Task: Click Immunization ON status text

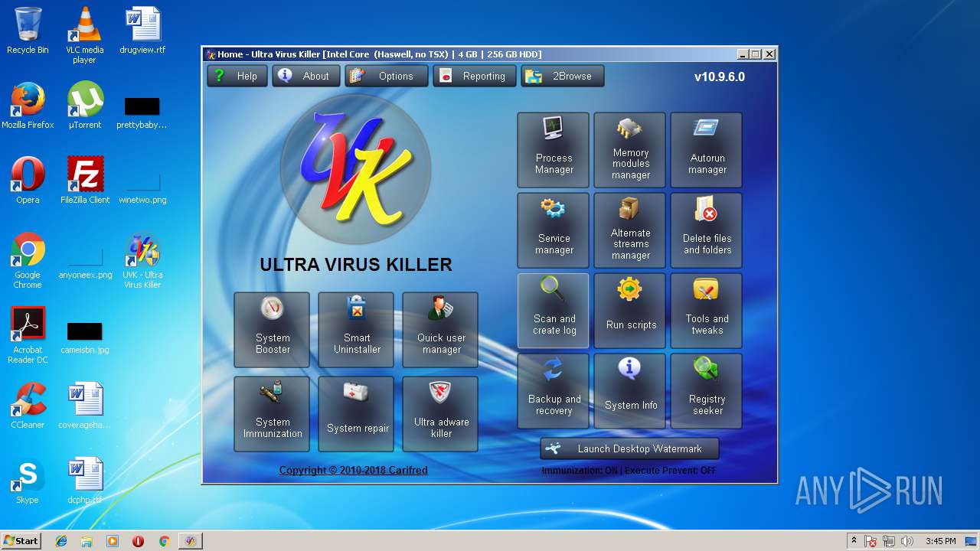Action: pos(580,471)
